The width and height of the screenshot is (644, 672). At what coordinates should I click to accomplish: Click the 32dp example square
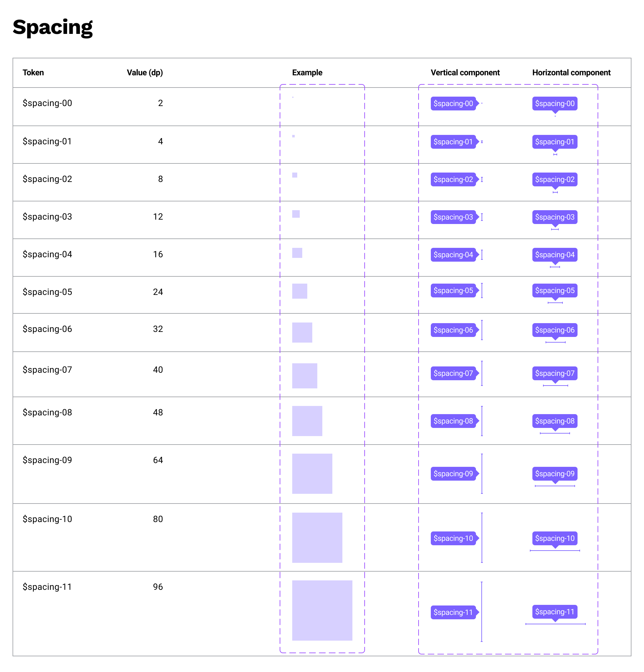[302, 332]
